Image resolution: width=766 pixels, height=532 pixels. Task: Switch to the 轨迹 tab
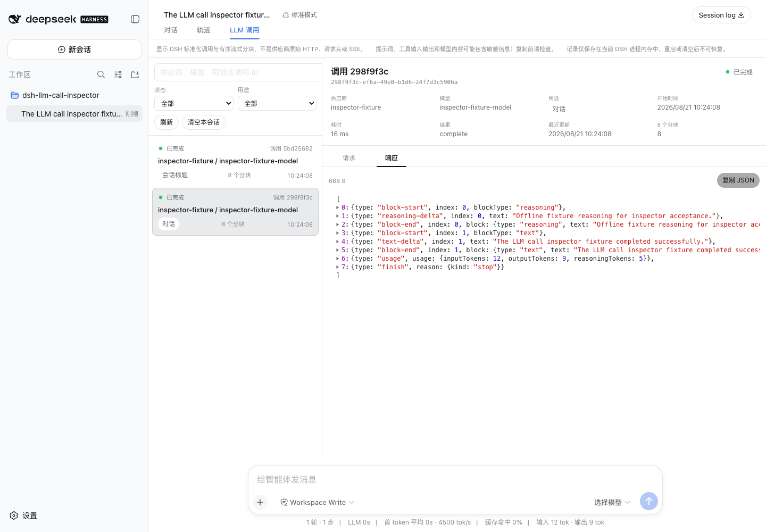[x=204, y=30]
